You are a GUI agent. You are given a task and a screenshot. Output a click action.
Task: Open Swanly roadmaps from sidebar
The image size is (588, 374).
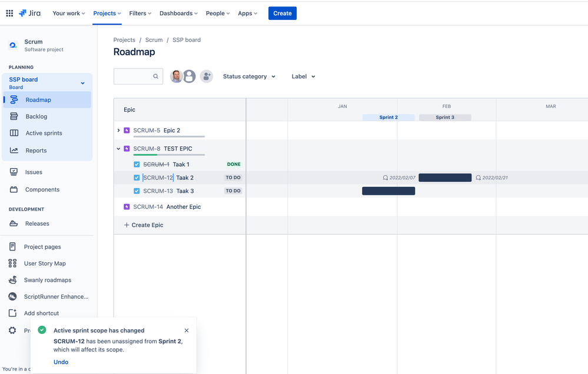(47, 280)
